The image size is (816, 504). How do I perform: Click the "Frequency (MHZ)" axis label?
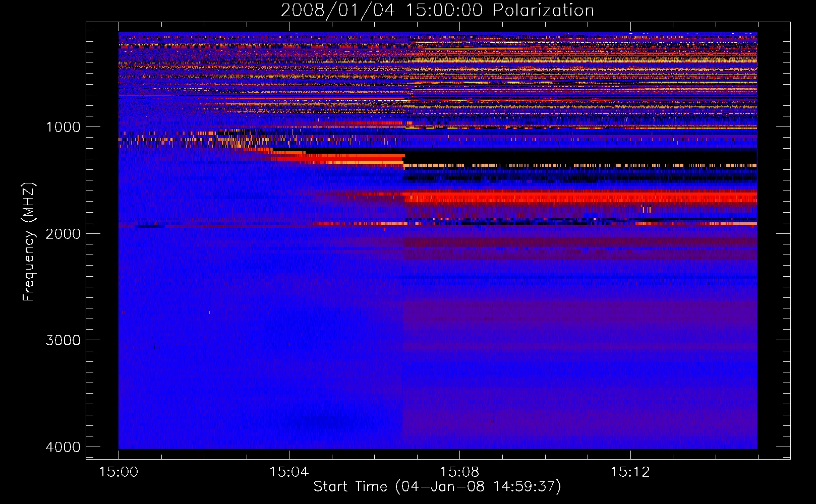[29, 242]
